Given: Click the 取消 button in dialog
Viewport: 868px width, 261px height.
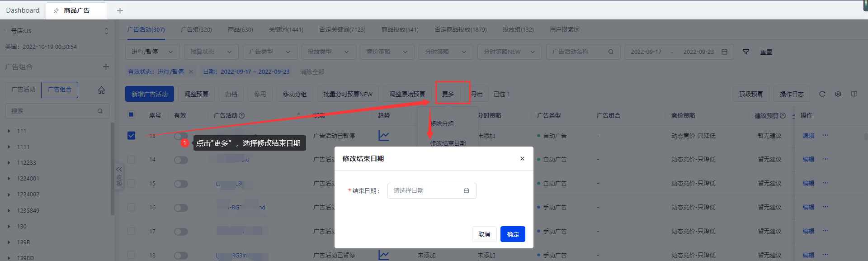Looking at the screenshot, I should 484,234.
